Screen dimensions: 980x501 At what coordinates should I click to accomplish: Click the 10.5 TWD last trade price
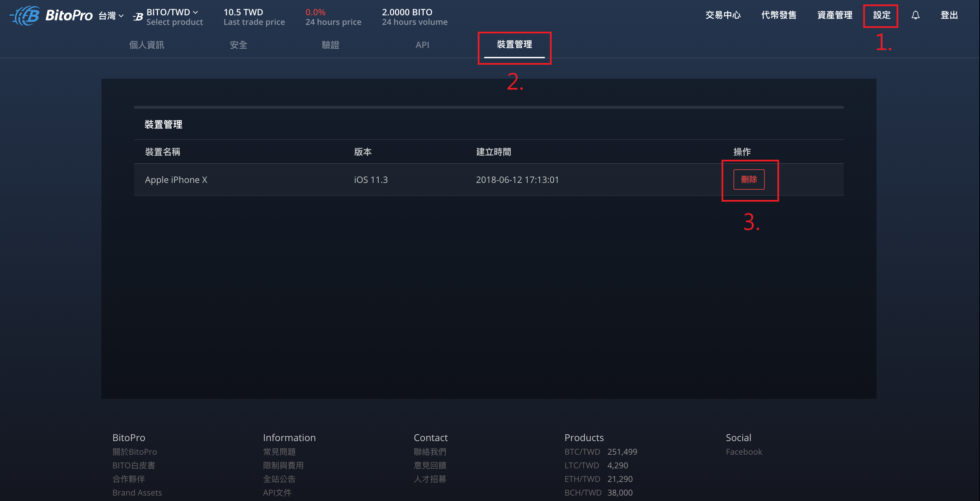pyautogui.click(x=243, y=12)
